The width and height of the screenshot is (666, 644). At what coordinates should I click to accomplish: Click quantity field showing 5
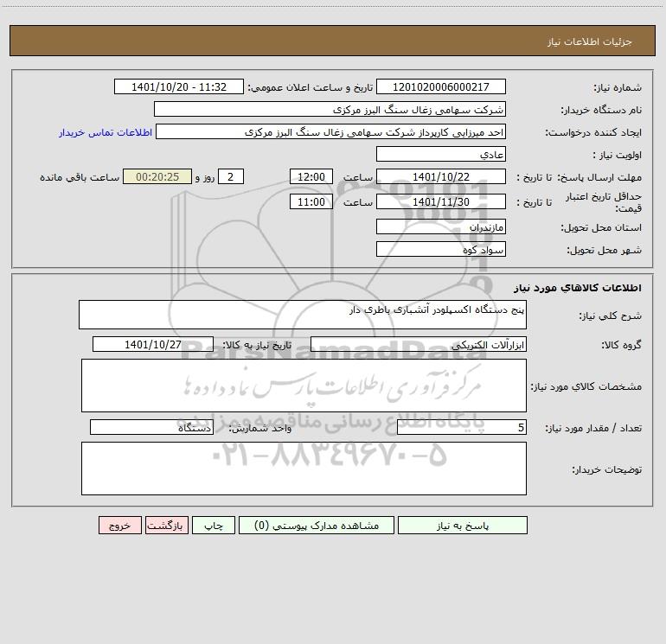pos(462,428)
